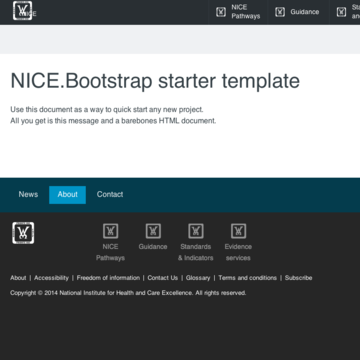
Task: Click the footer Guidance icon
Action: (153, 231)
